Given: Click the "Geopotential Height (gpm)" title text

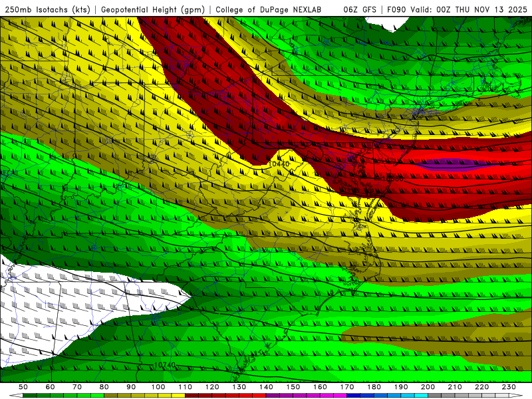Looking at the screenshot, I should (x=153, y=9).
